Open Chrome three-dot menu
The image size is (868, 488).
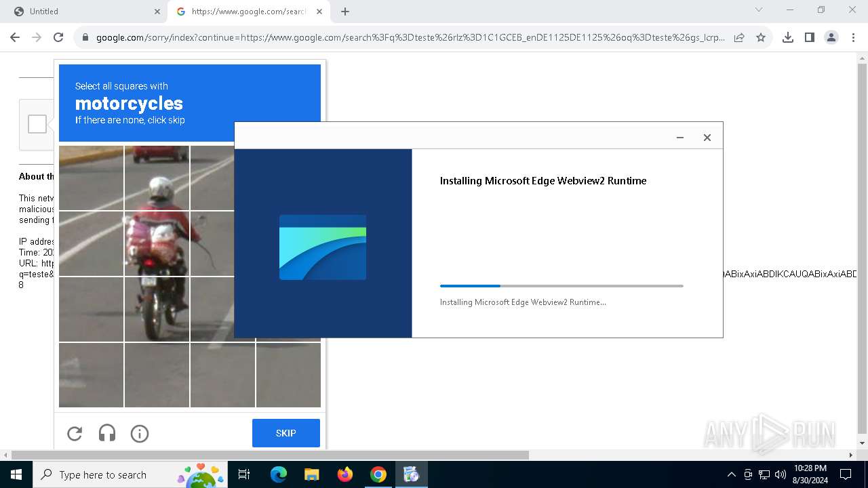[854, 37]
